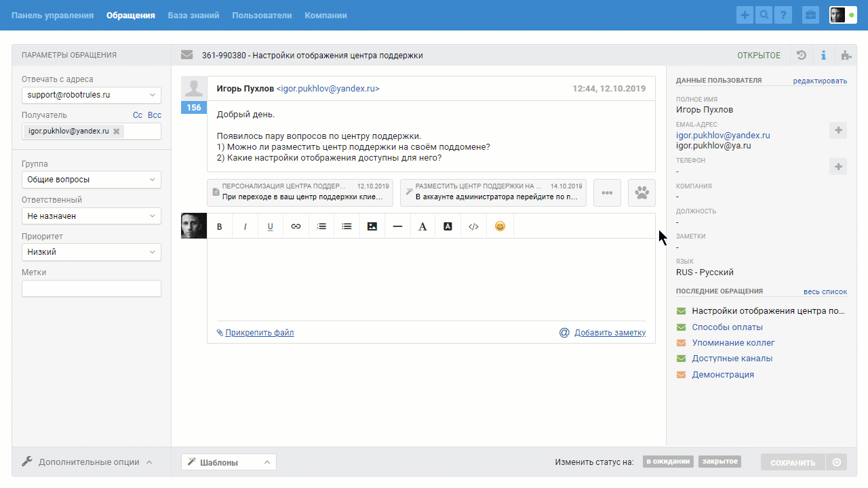Screen dimensions: 868x488
Task: Open 'База знаний' menu
Action: coord(193,15)
